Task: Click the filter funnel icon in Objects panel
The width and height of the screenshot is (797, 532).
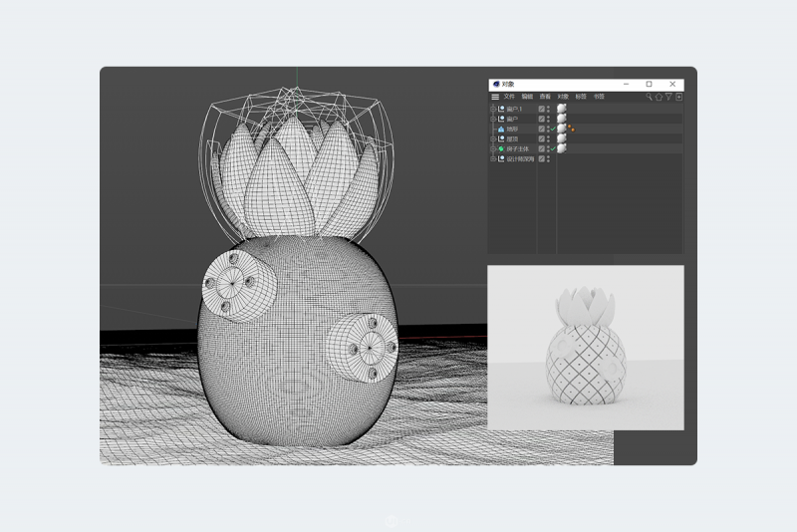Action: tap(668, 97)
